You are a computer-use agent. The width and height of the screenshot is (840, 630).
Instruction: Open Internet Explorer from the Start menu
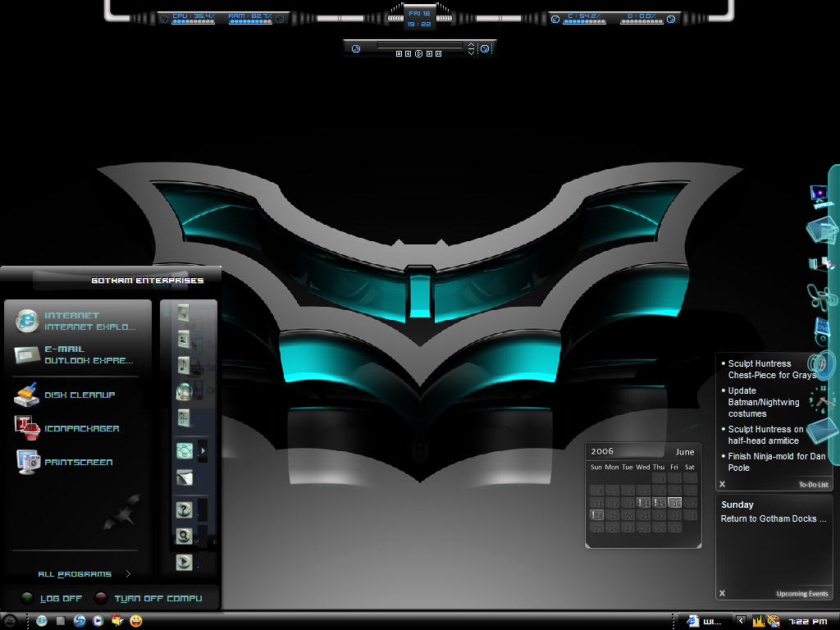tap(75, 318)
